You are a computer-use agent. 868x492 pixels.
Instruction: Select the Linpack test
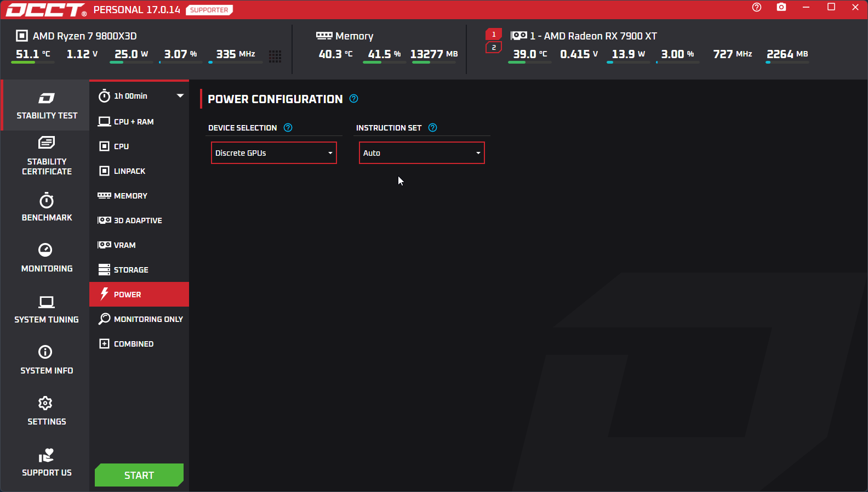[x=139, y=171]
